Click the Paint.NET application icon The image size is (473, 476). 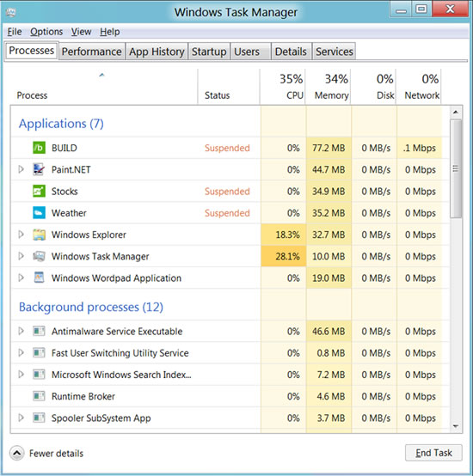[x=39, y=169]
